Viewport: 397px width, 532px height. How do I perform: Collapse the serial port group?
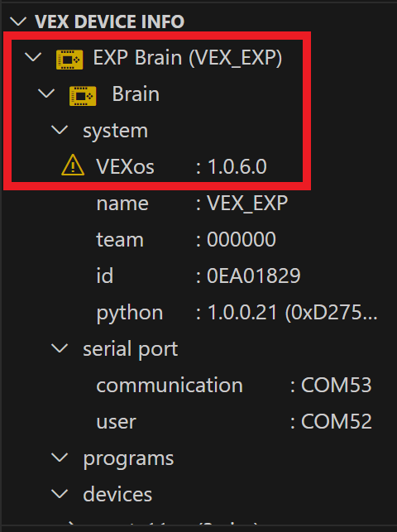click(x=60, y=348)
